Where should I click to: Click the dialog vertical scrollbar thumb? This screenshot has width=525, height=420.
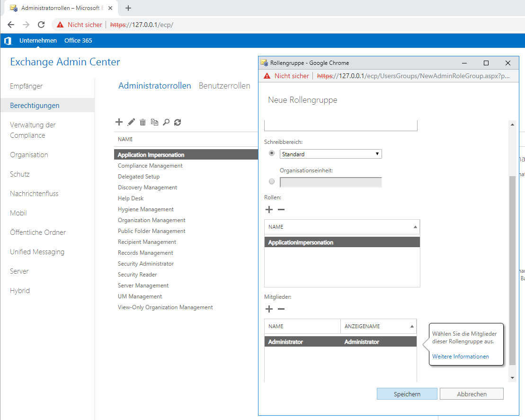[511, 270]
